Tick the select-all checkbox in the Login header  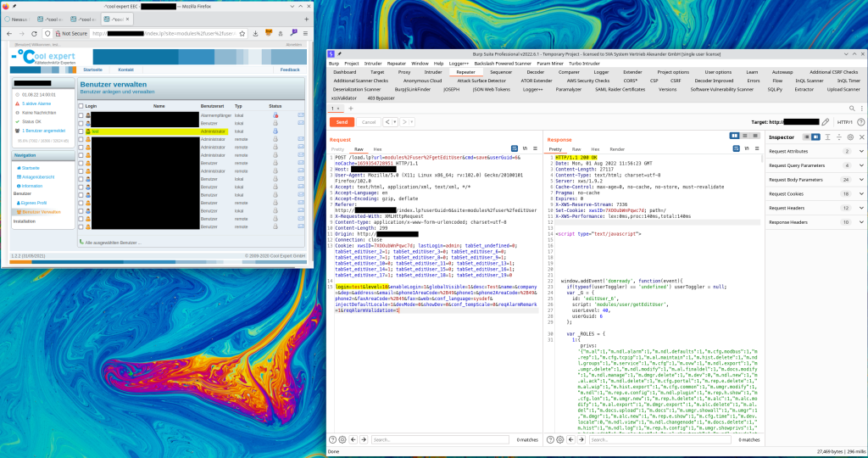point(81,106)
